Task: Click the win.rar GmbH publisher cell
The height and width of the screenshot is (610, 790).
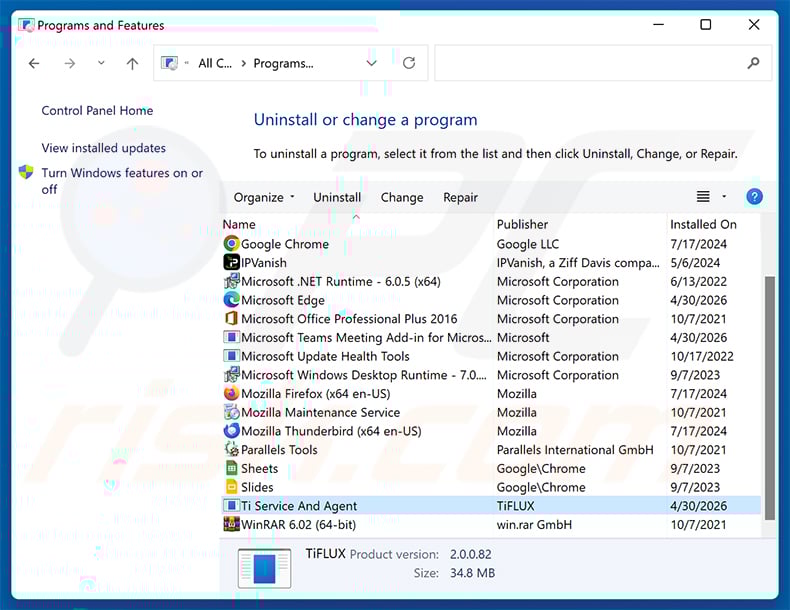Action: (534, 525)
